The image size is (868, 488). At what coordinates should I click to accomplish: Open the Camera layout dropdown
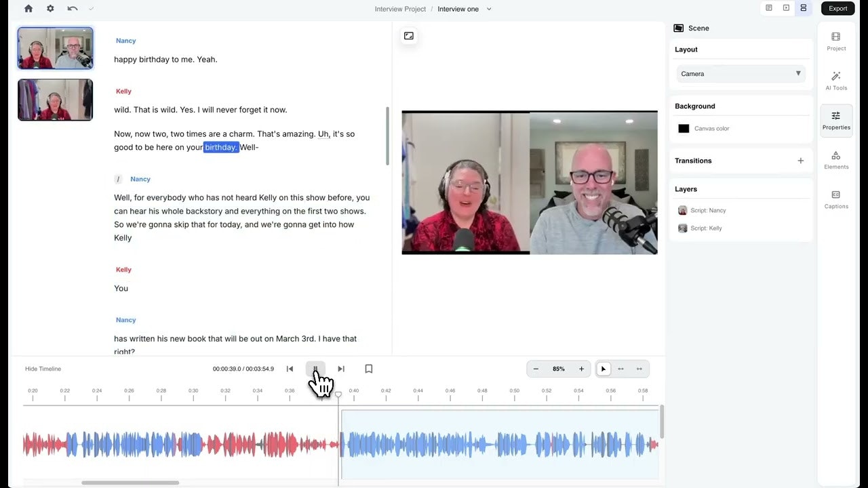coord(741,73)
